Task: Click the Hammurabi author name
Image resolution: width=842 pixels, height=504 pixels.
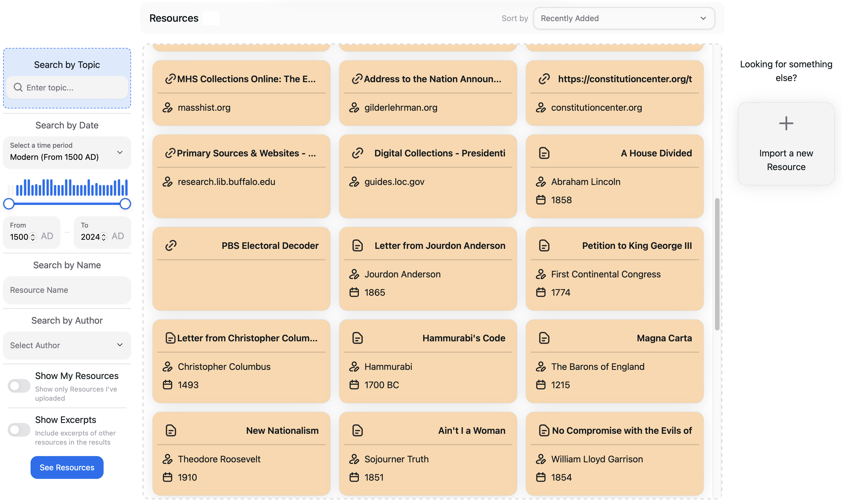Action: click(x=388, y=366)
